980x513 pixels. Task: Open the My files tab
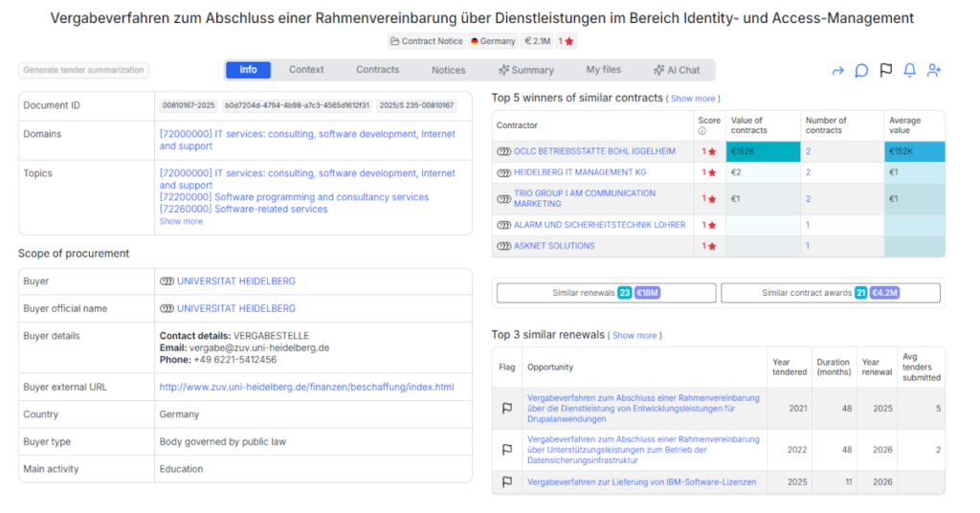tap(604, 70)
